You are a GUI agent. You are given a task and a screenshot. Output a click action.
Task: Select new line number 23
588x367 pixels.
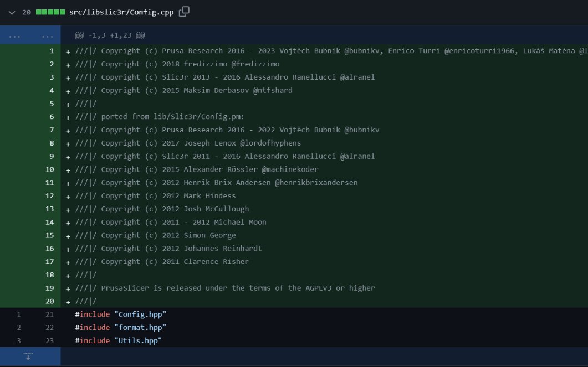[49, 341]
